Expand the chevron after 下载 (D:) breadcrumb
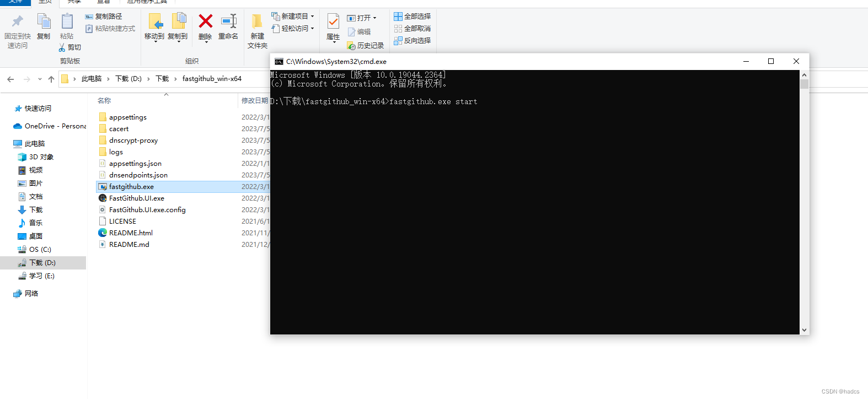The width and height of the screenshot is (868, 399). point(148,79)
